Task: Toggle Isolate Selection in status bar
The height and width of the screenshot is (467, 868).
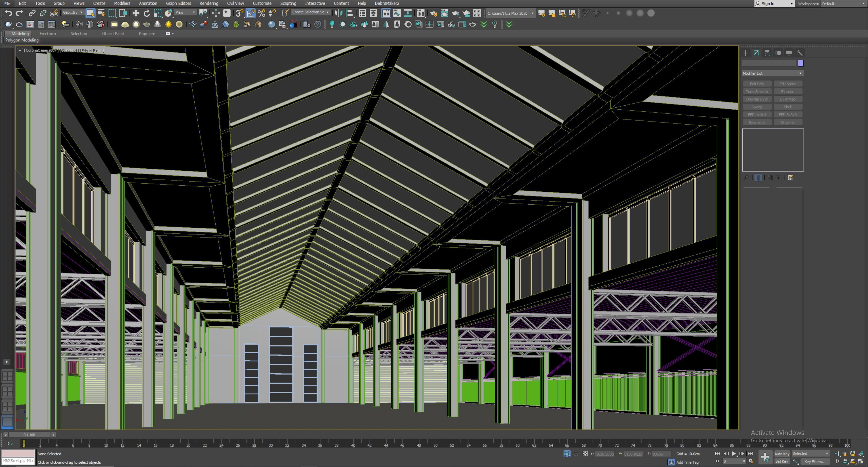Action: tap(567, 454)
